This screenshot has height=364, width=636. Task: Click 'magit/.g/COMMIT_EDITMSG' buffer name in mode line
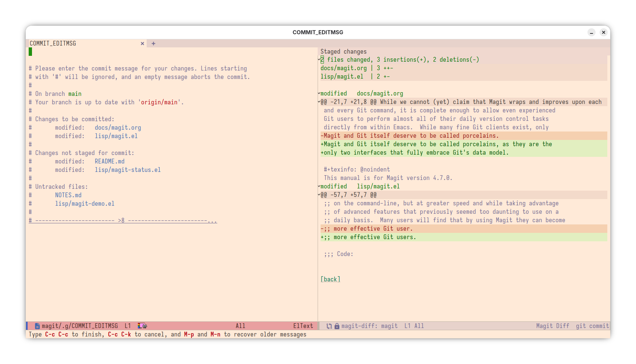[80, 326]
